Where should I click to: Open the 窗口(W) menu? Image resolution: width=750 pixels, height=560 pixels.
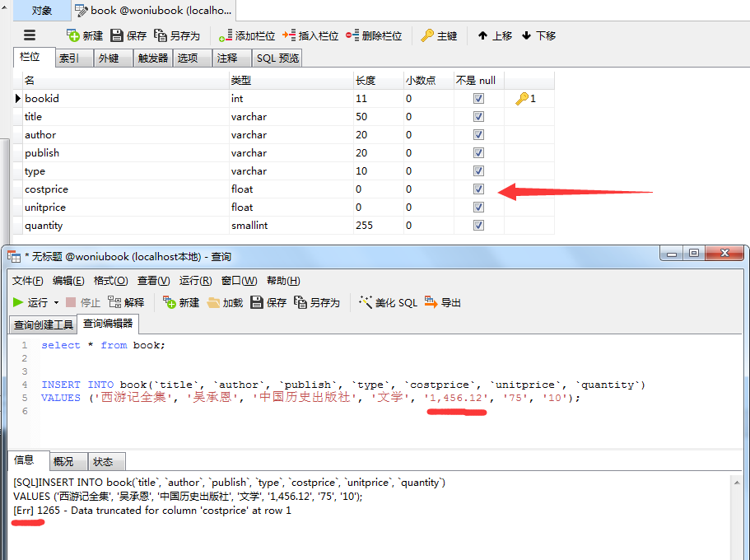[x=239, y=281]
